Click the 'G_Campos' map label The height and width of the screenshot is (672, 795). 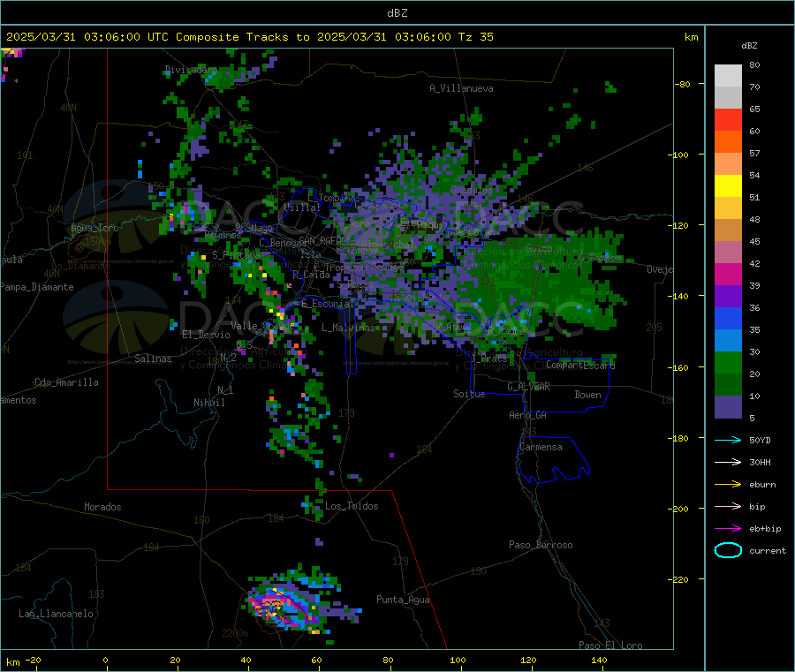pos(600,258)
